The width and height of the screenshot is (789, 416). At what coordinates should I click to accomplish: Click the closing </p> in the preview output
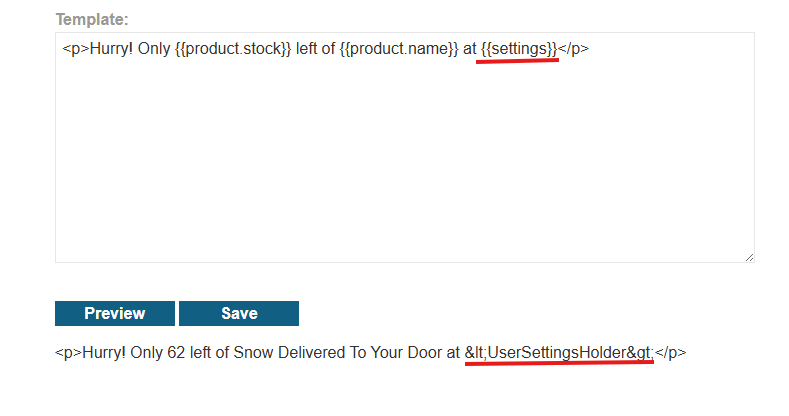click(x=670, y=353)
